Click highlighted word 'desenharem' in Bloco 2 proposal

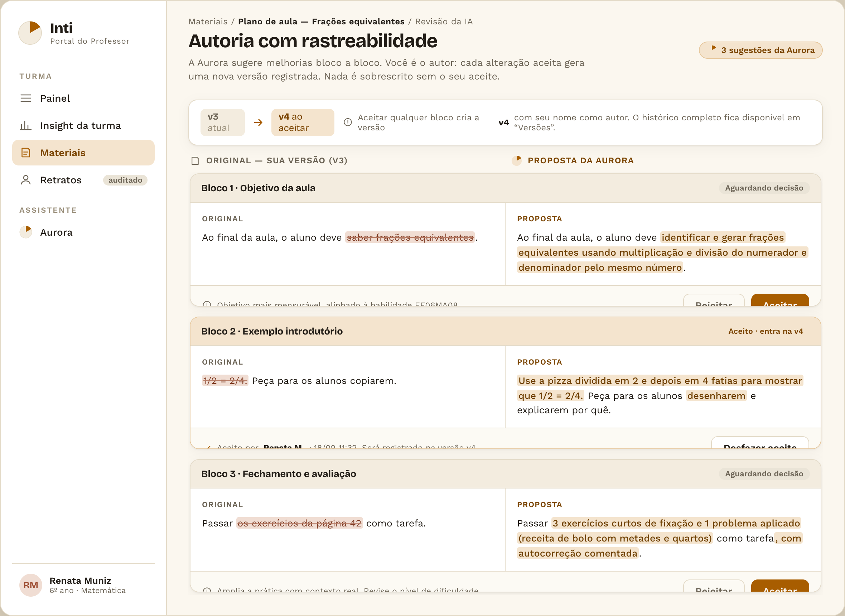click(716, 396)
